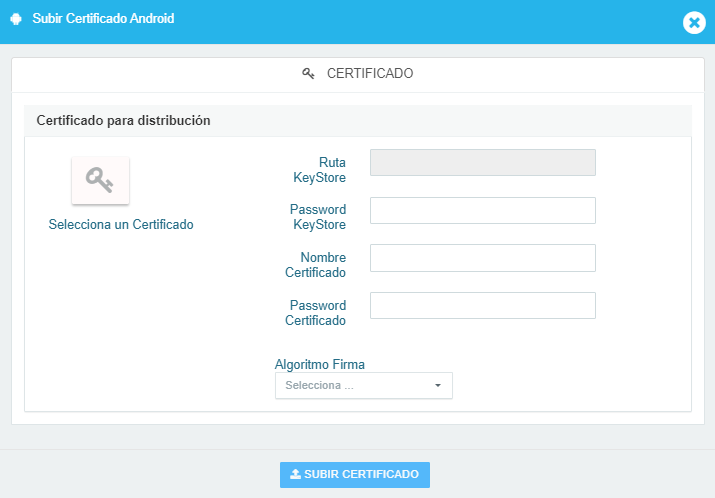Switch to the CERTIFICADO tab
This screenshot has height=498, width=715.
358,73
